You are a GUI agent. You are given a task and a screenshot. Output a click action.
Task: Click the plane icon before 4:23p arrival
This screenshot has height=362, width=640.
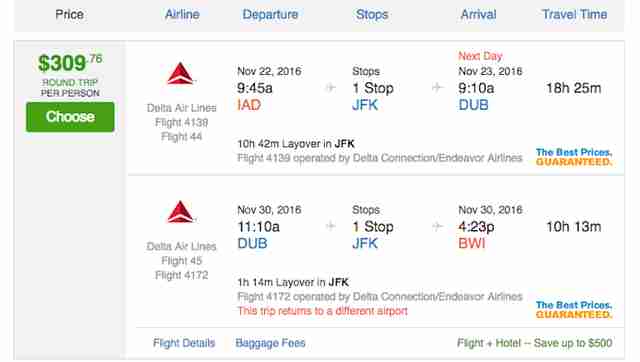pos(437,226)
